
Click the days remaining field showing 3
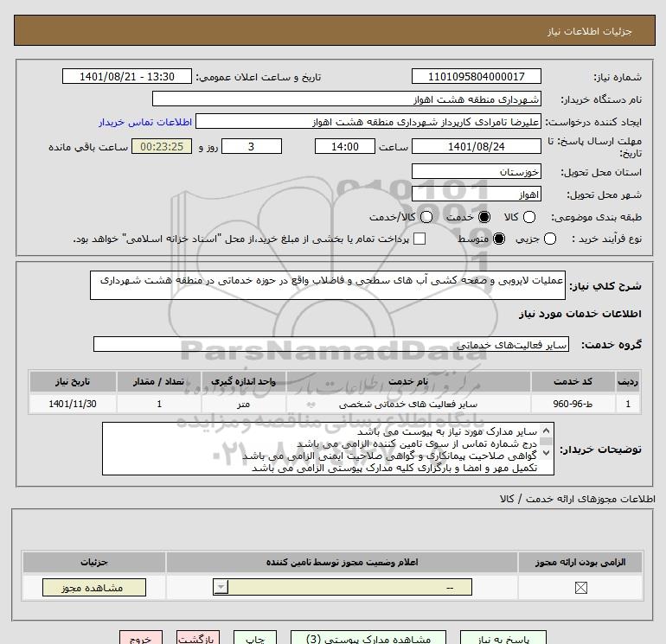click(x=252, y=146)
